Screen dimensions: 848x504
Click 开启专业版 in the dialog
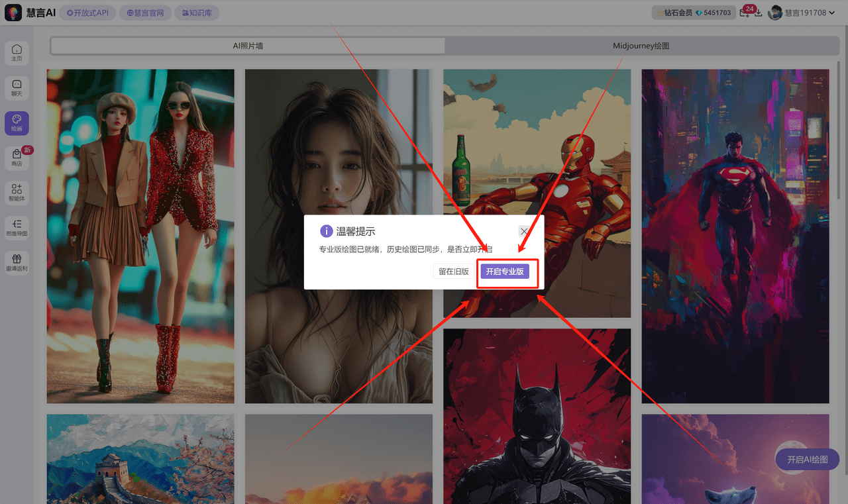[505, 272]
